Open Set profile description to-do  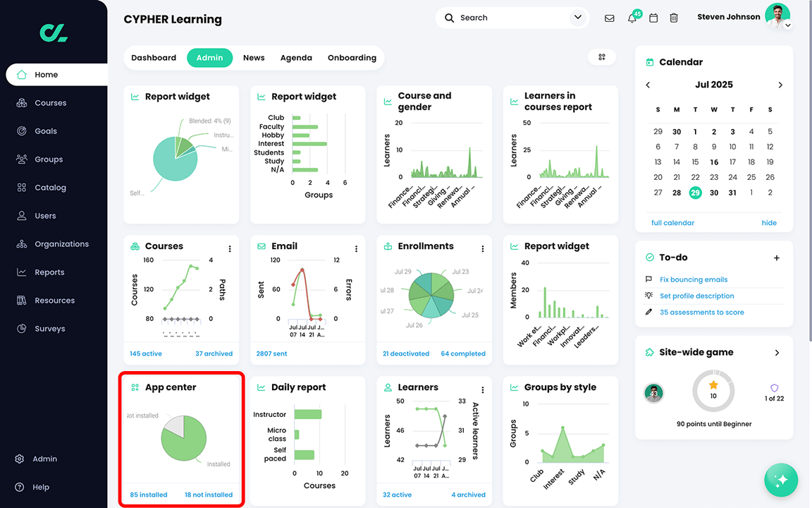(x=697, y=296)
